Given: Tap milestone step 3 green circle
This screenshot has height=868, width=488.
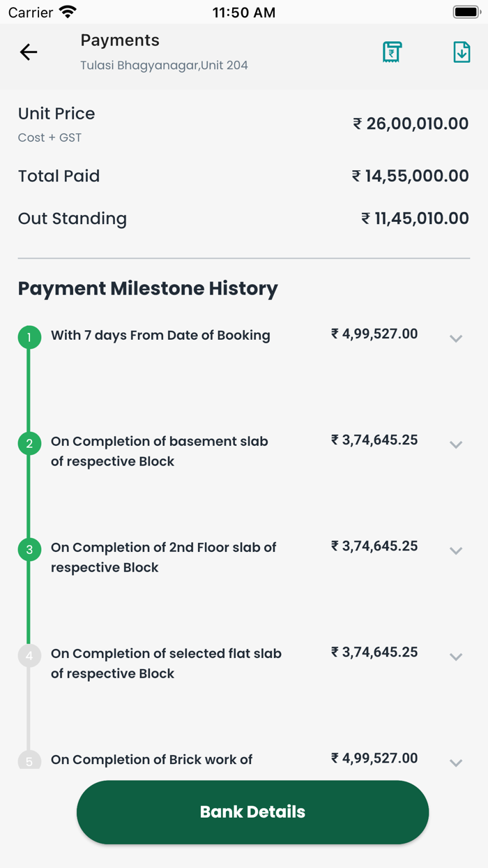Looking at the screenshot, I should click(x=29, y=550).
